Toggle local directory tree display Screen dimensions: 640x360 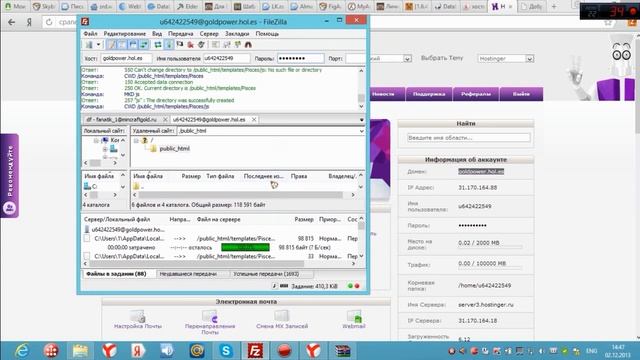[122, 44]
